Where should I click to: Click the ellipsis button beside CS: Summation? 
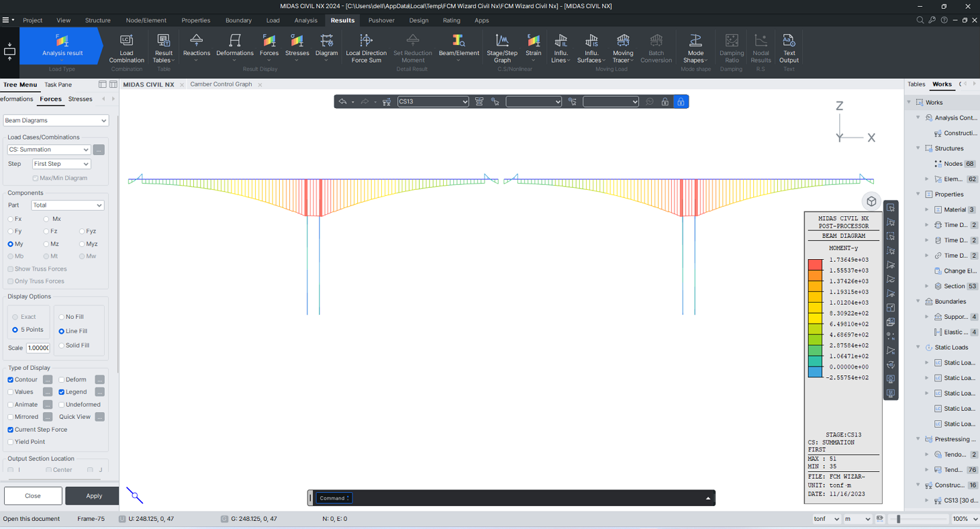[99, 150]
